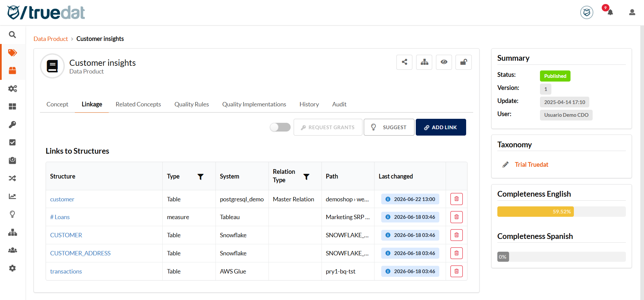Screen dimensions: 644x300
Task: Open the gears sidebar icon
Action: 12,89
